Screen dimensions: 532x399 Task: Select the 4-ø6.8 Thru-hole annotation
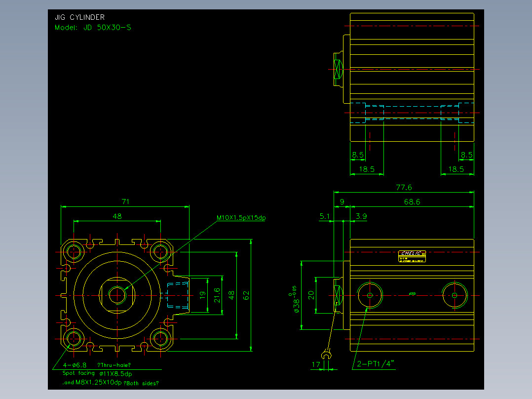click(x=97, y=365)
